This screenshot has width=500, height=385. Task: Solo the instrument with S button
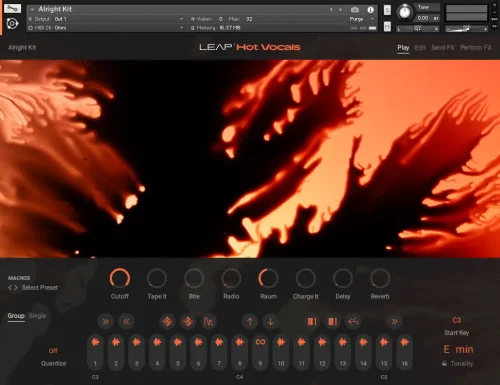387,10
